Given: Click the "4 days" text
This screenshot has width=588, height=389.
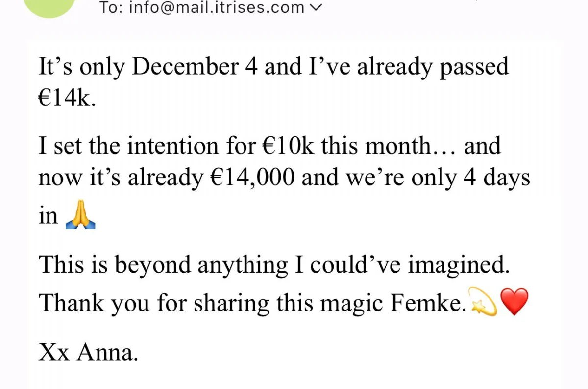Looking at the screenshot, I should click(496, 179).
